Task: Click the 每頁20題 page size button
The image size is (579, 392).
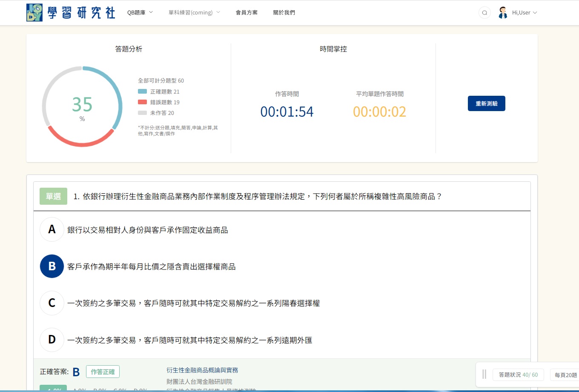Action: point(565,375)
